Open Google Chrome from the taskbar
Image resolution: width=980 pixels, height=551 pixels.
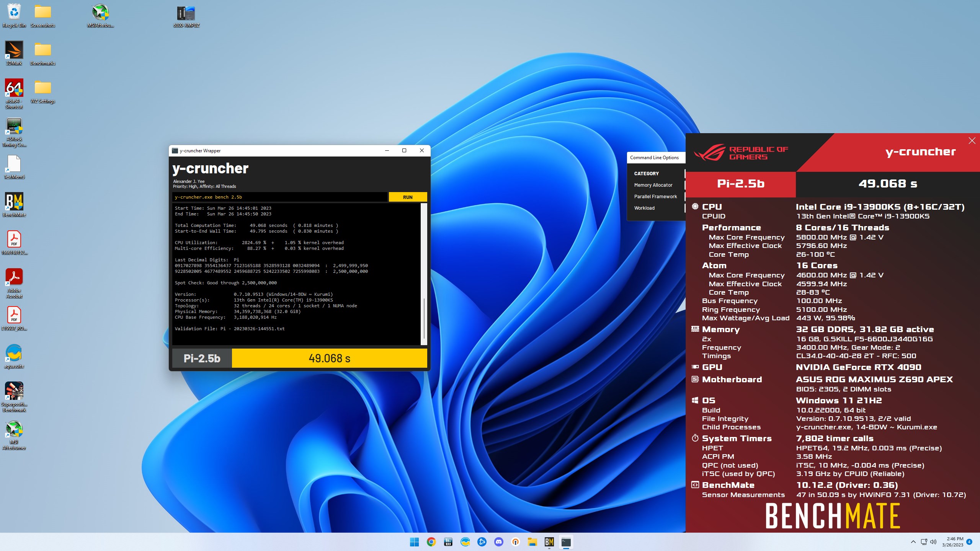[x=431, y=542]
